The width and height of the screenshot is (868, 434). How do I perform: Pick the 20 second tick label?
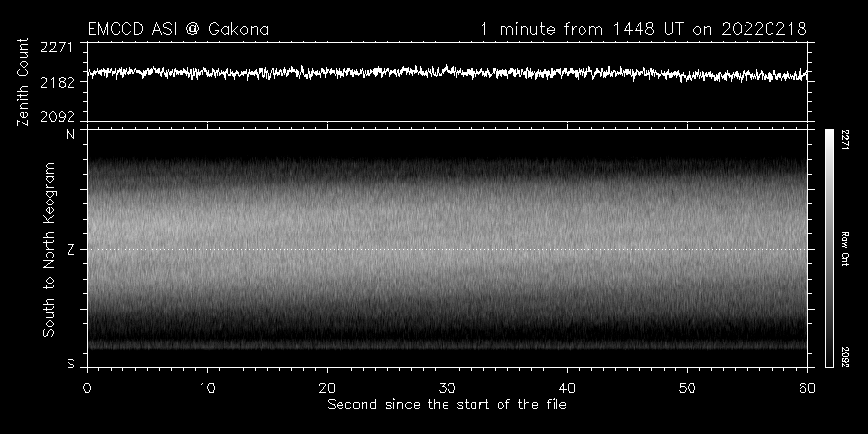[x=328, y=387]
